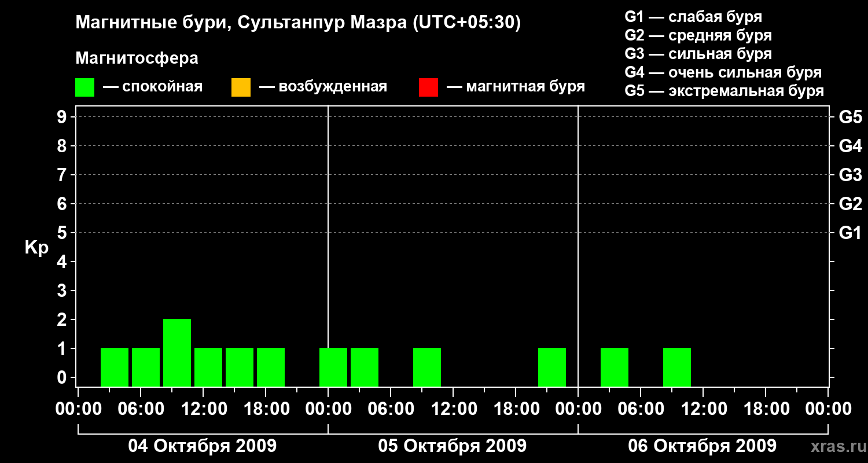Click the green 'спокойная' legend swatch
This screenshot has width=868, height=463.
coord(84,87)
